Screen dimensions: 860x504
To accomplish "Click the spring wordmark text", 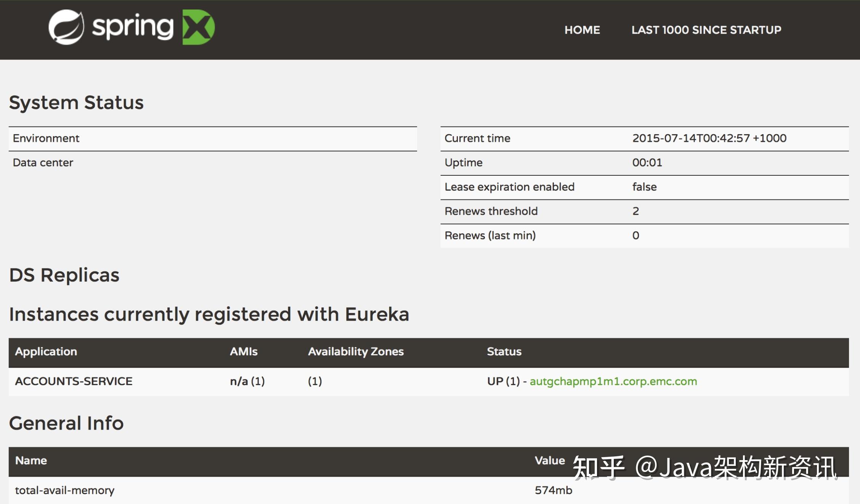I will coord(133,27).
